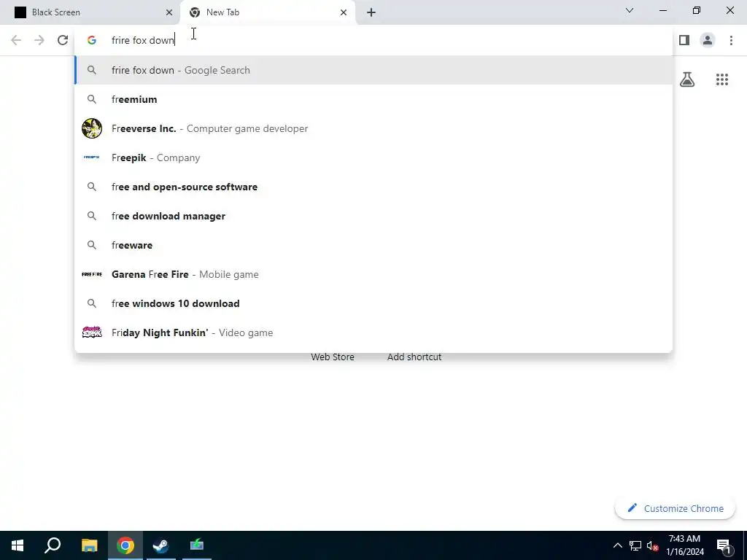
Task: Choose the 'freemium' suggestion
Action: coord(374,99)
